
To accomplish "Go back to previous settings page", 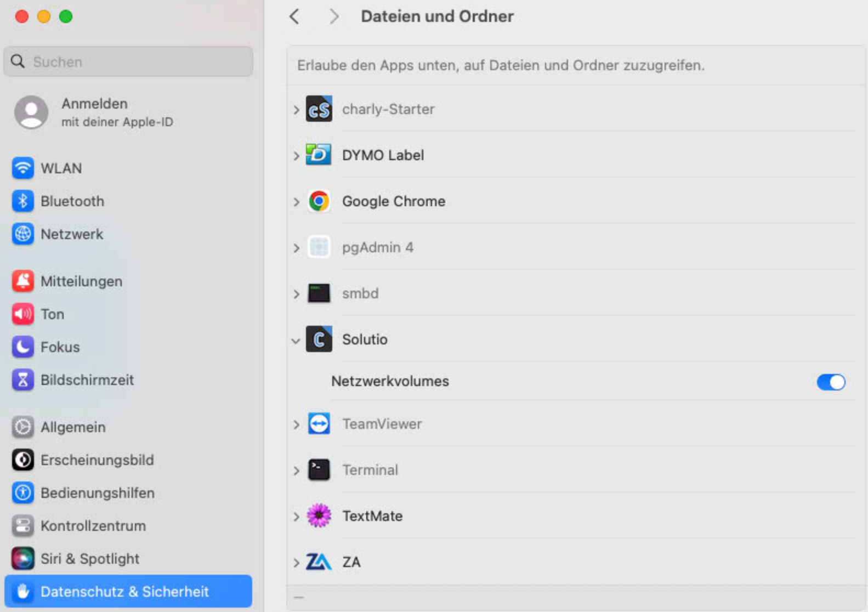I will point(294,16).
